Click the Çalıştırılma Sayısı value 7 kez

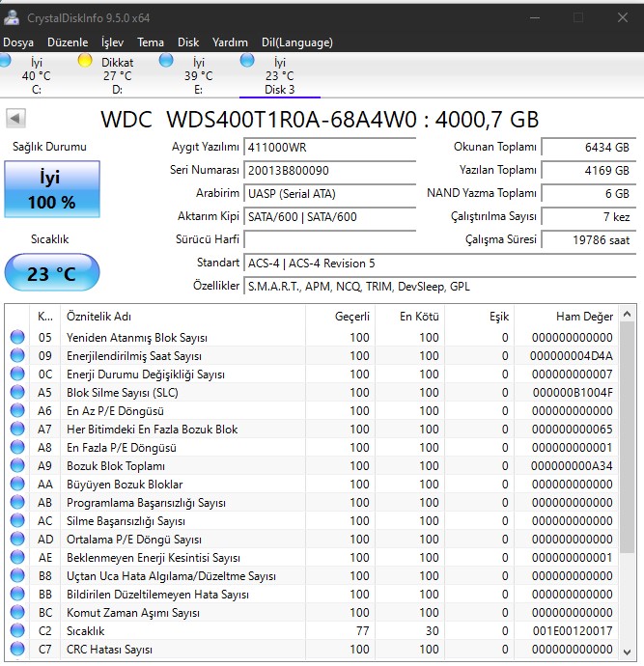tap(589, 216)
